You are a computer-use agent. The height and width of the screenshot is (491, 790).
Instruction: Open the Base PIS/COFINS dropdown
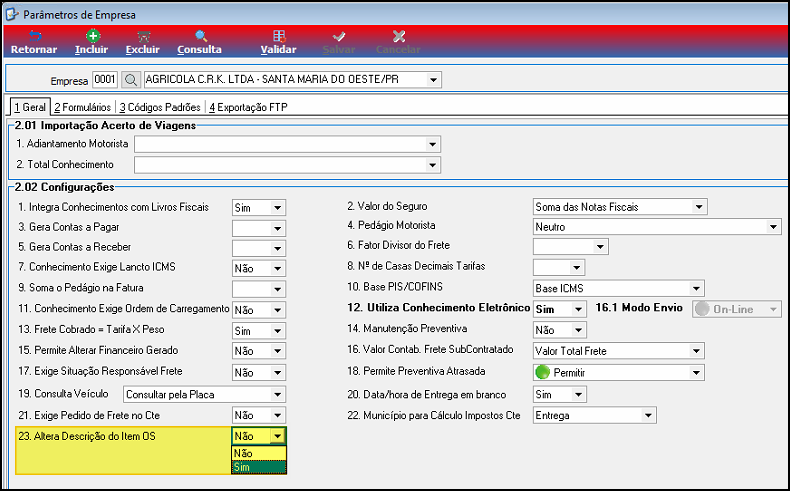pyautogui.click(x=696, y=289)
